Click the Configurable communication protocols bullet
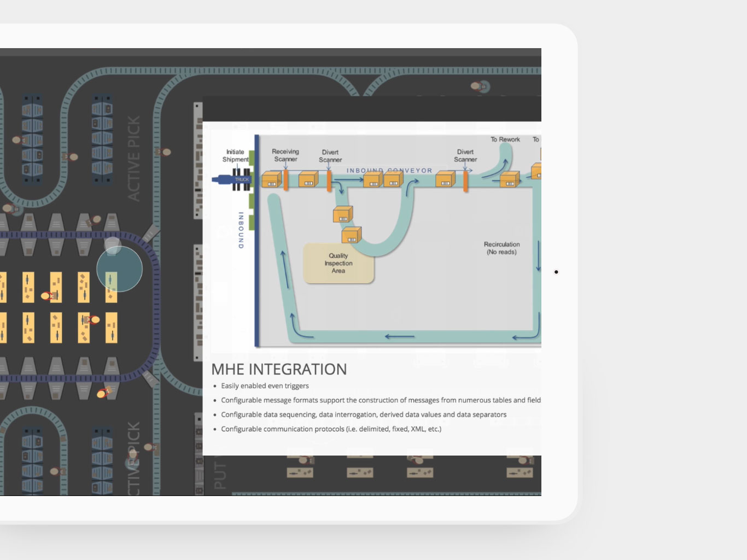 click(331, 429)
